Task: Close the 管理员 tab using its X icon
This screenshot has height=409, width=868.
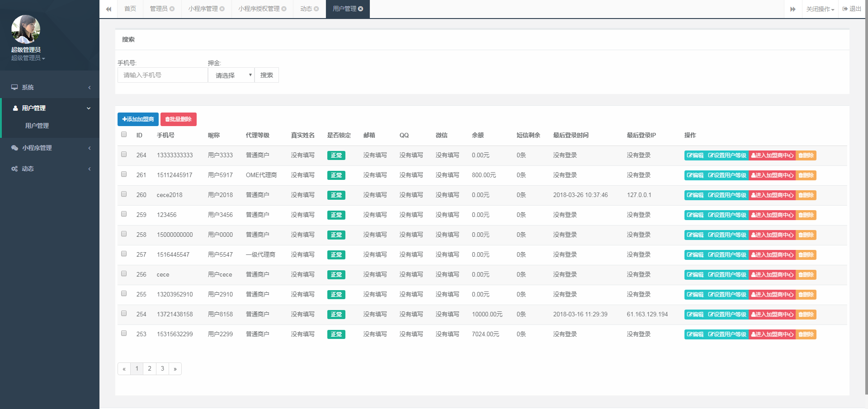Action: pyautogui.click(x=172, y=9)
